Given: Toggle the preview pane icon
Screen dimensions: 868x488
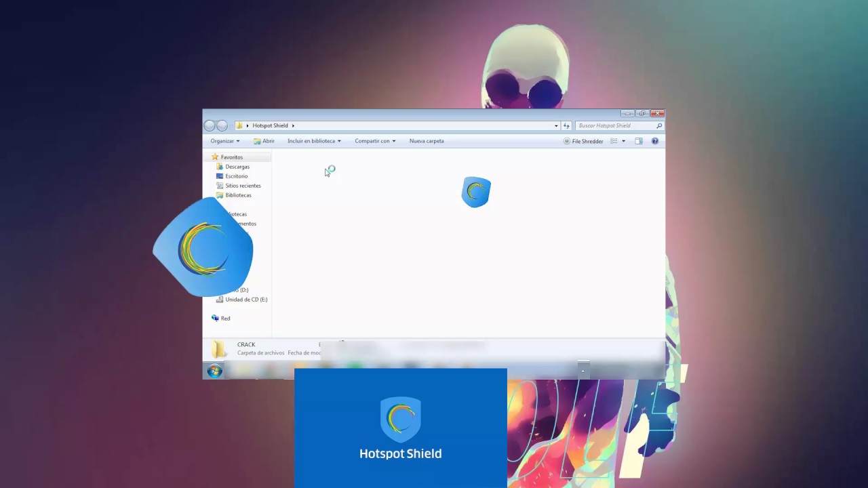Looking at the screenshot, I should (x=638, y=141).
